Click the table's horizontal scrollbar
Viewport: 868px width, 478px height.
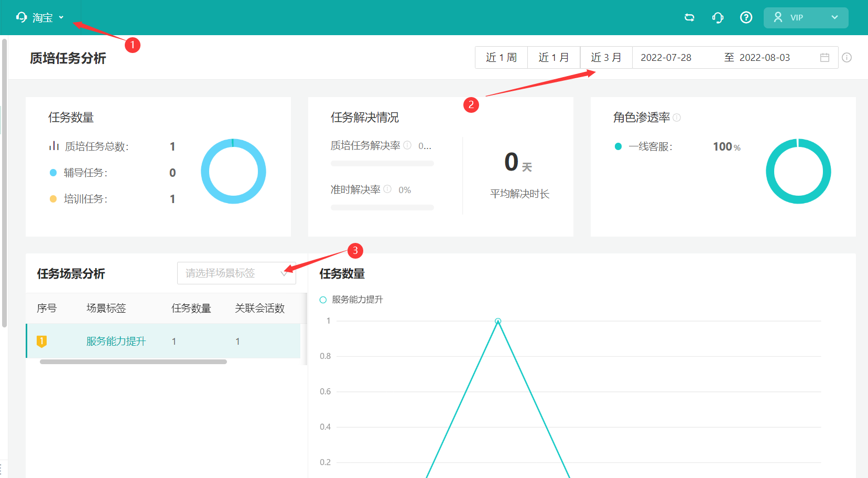tap(133, 362)
